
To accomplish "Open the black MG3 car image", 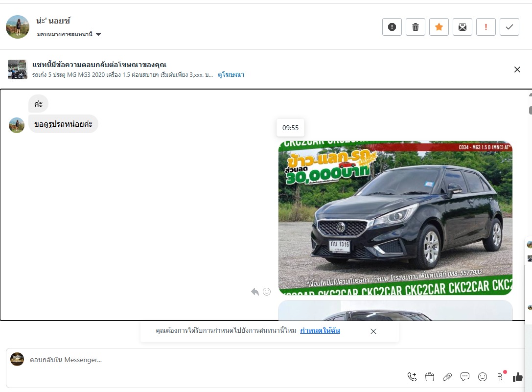I will tap(395, 218).
